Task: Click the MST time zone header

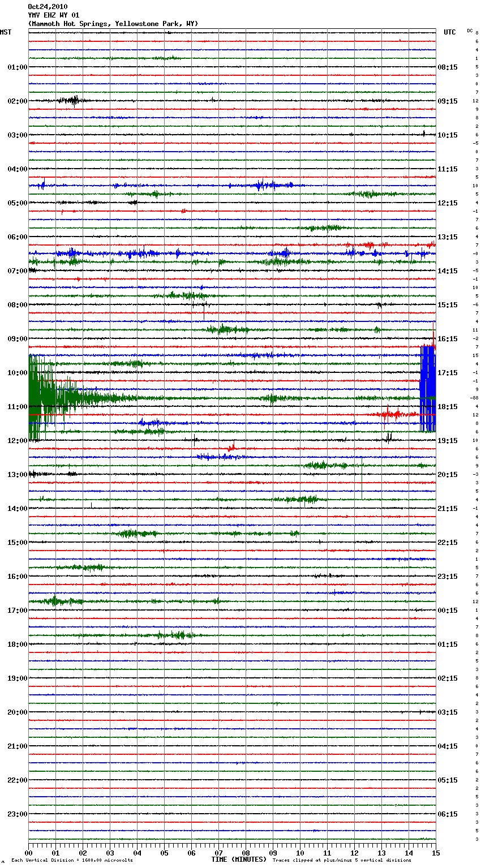Action: pyautogui.click(x=6, y=32)
